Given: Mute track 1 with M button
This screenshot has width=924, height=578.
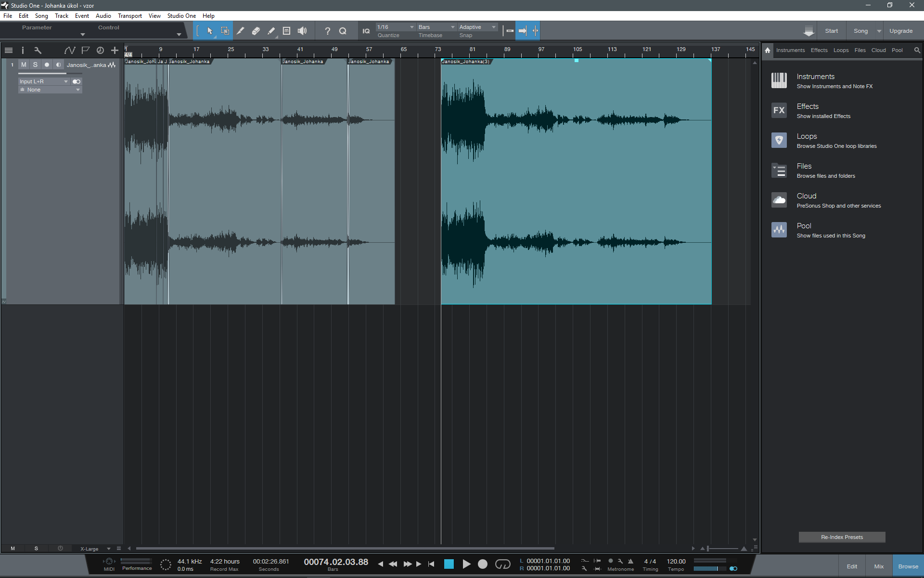Looking at the screenshot, I should click(x=24, y=65).
